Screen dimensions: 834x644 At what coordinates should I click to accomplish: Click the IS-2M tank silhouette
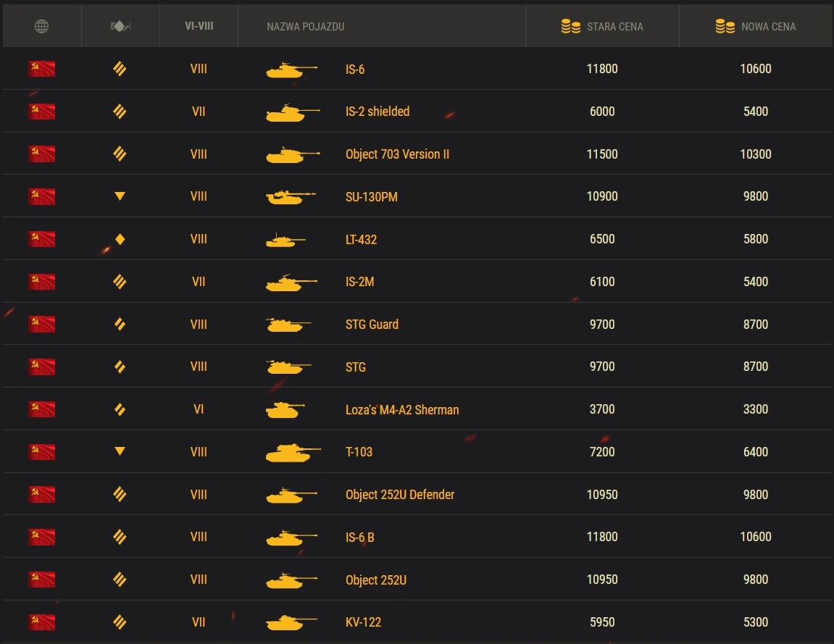point(291,283)
